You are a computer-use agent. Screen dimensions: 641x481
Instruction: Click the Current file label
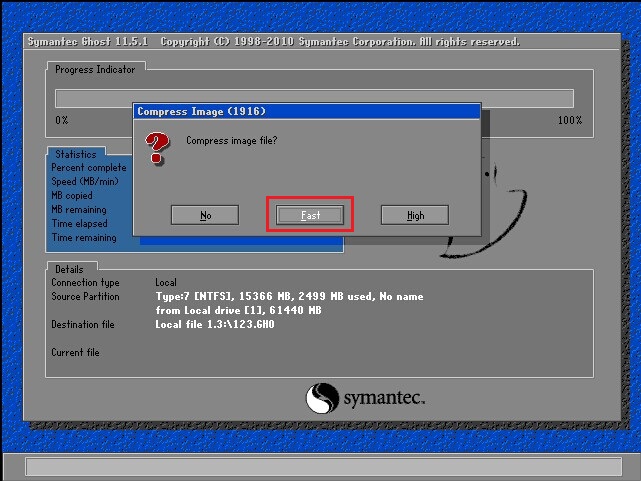pyautogui.click(x=75, y=353)
